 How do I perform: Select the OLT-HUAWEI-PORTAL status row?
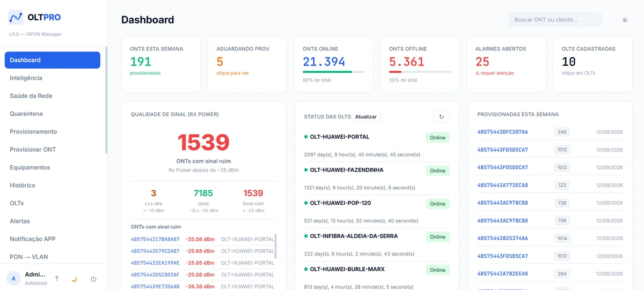tap(377, 145)
